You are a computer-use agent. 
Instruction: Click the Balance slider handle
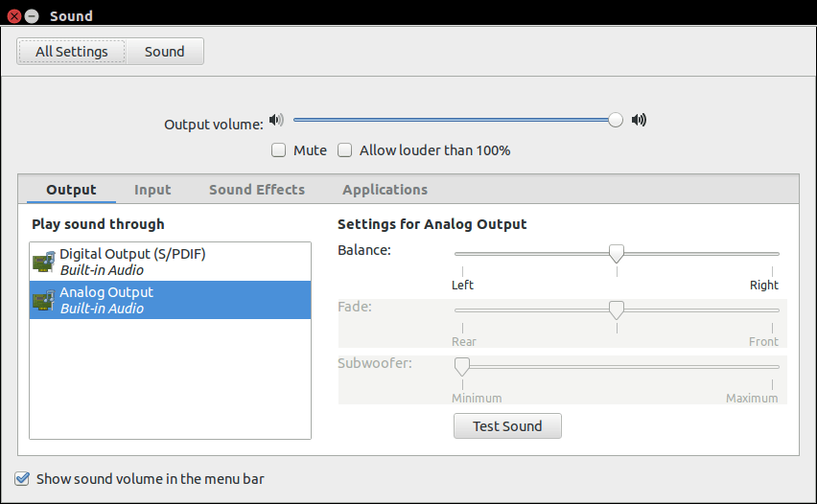tap(617, 254)
